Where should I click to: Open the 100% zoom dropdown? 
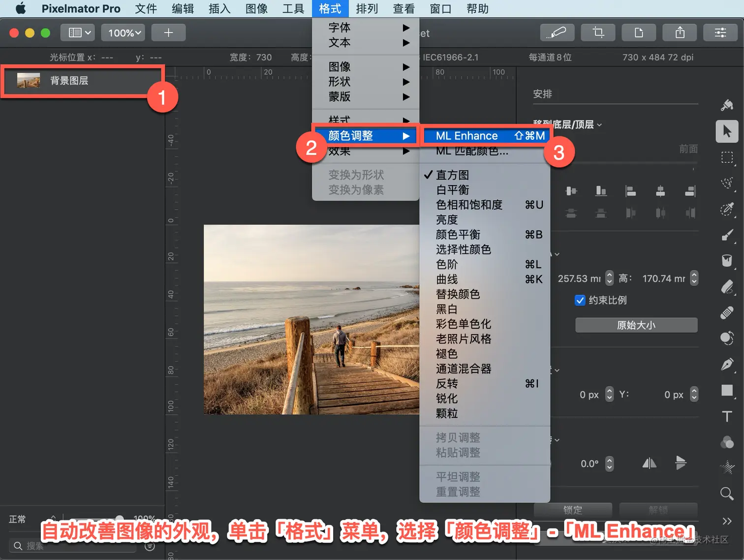(123, 32)
